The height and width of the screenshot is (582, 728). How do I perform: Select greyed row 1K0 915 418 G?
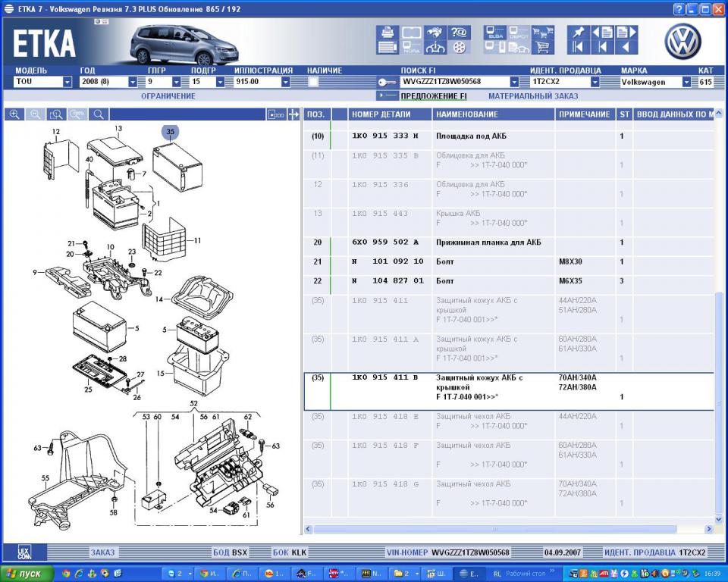point(508,498)
